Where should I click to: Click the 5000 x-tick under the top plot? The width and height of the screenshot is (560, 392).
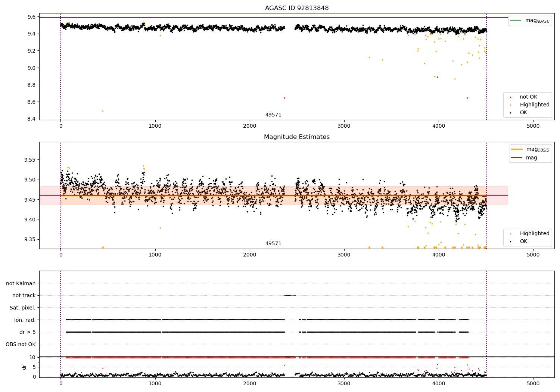click(x=533, y=126)
